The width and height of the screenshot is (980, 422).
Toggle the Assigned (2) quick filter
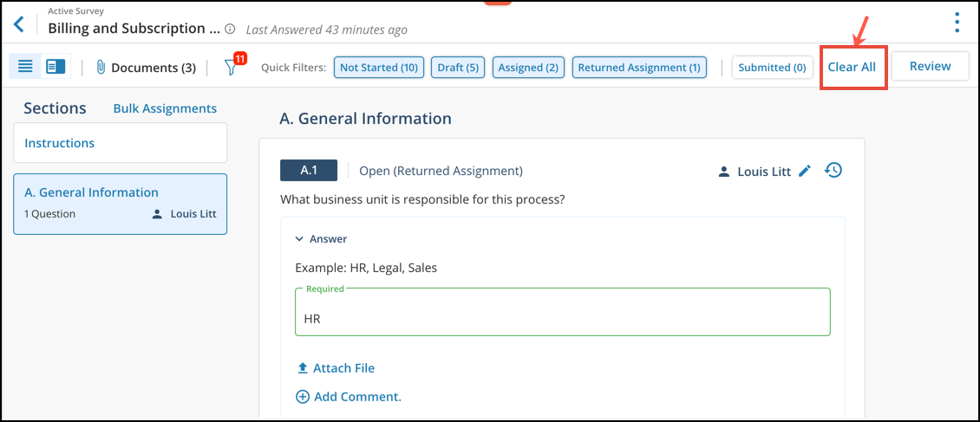[x=528, y=68]
